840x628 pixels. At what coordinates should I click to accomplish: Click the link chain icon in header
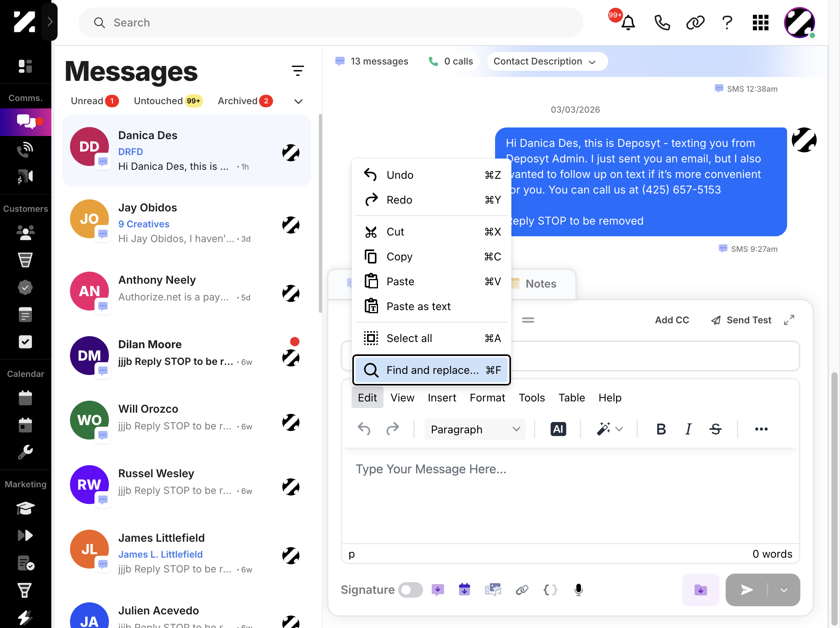click(x=695, y=23)
